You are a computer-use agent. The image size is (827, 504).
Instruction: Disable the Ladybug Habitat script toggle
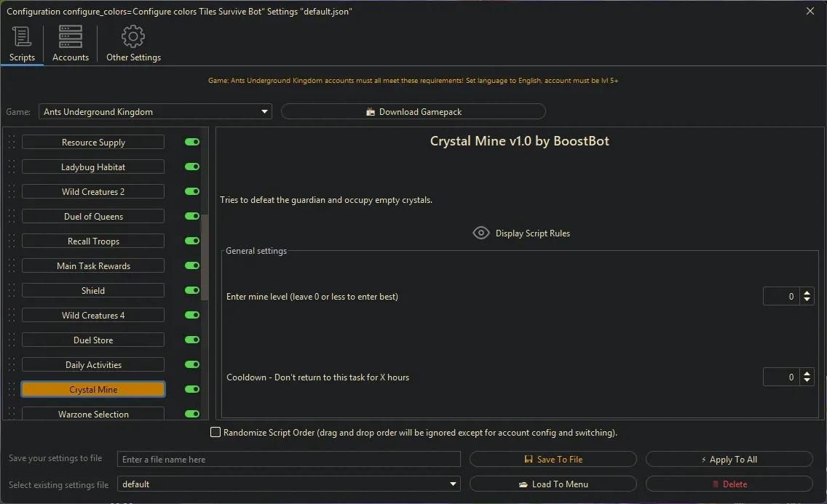[x=192, y=167]
